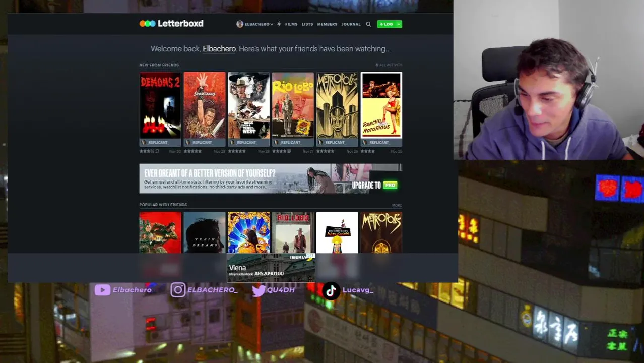Click _REPLICANT_ avatar under Metropolis

[320, 142]
